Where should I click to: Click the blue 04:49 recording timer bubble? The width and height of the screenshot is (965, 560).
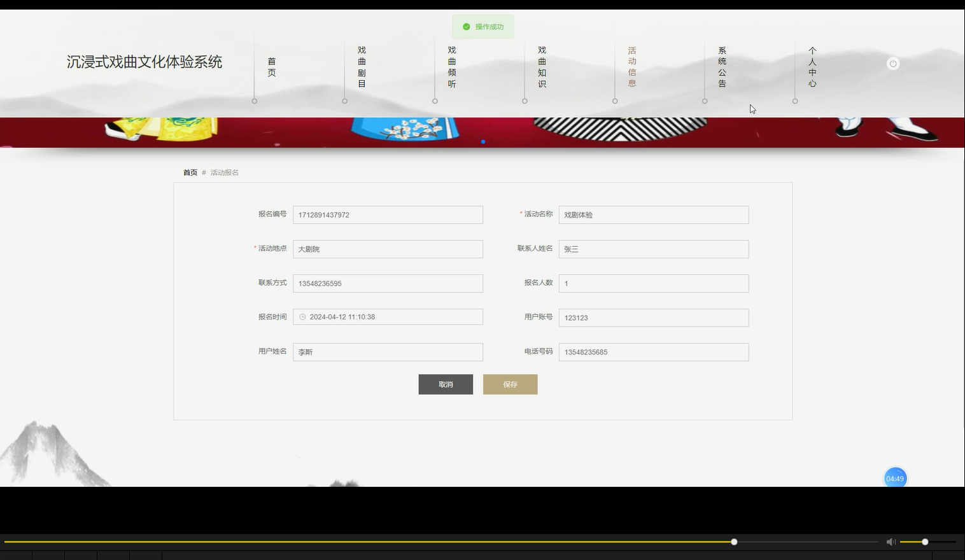point(895,478)
